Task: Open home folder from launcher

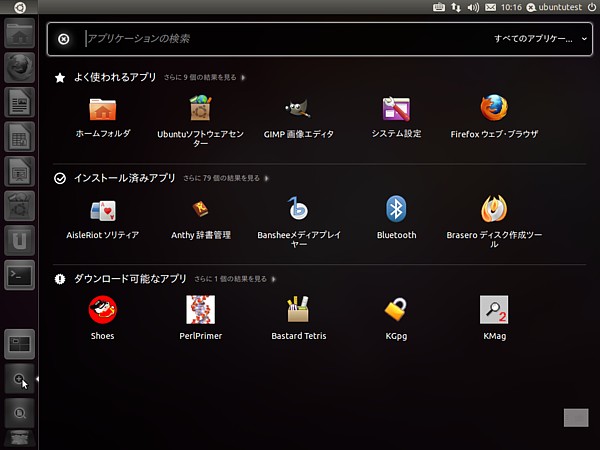Action: pos(20,34)
